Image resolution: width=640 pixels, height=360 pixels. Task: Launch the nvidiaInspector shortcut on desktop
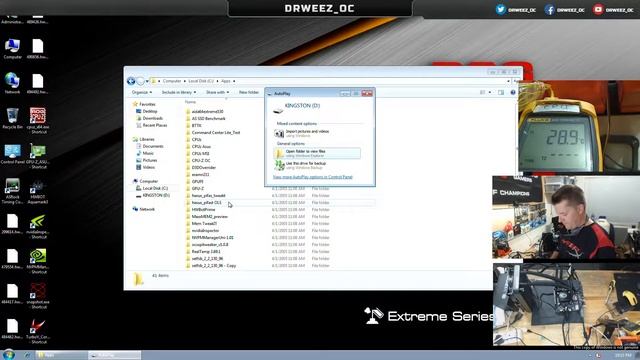pos(38,227)
